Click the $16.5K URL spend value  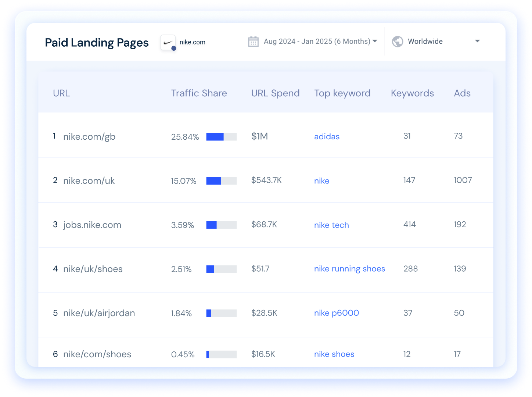pos(263,354)
